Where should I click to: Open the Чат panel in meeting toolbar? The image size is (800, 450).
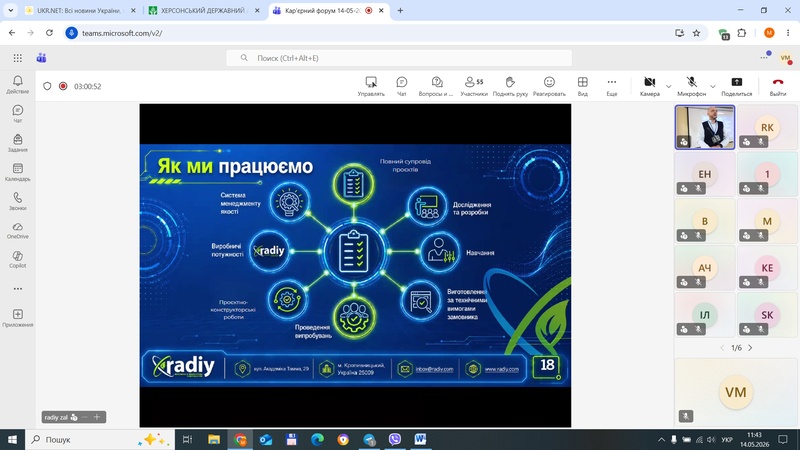tap(402, 86)
